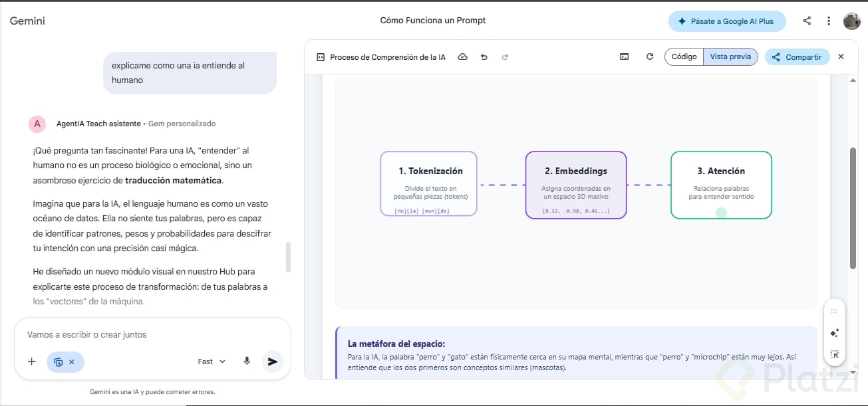Open the Google account avatar menu
868x406 pixels.
tap(851, 21)
